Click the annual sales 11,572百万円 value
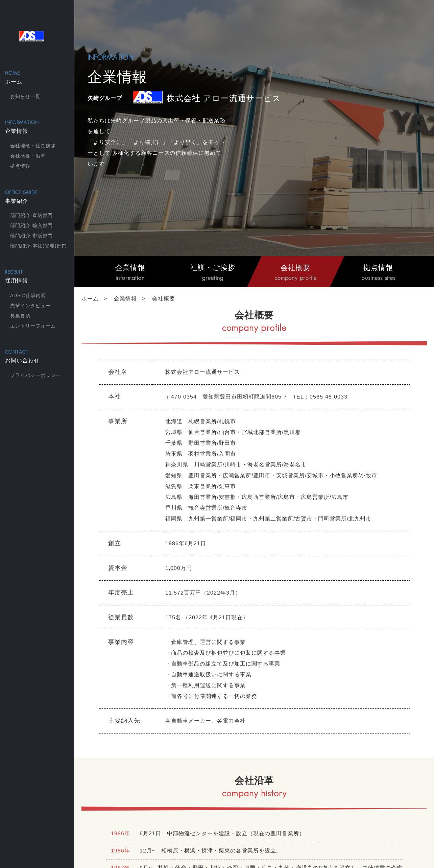The height and width of the screenshot is (868, 434). (203, 593)
